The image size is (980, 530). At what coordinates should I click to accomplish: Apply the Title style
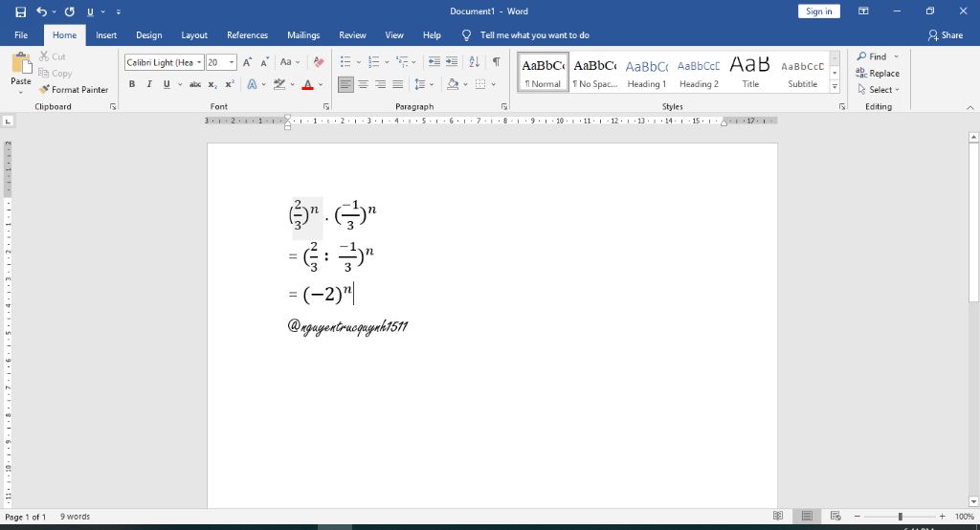pyautogui.click(x=750, y=73)
